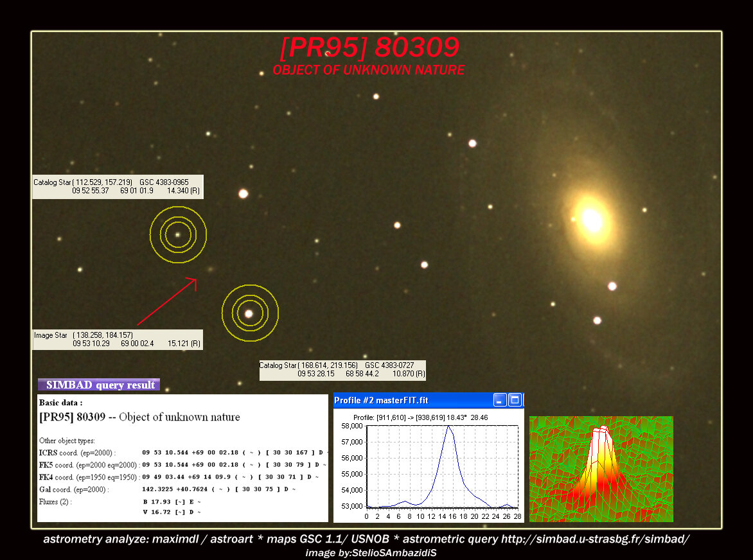The height and width of the screenshot is (560, 753).
Task: Open the simbad.u-strasbg.fr URL in footer
Action: (x=595, y=539)
